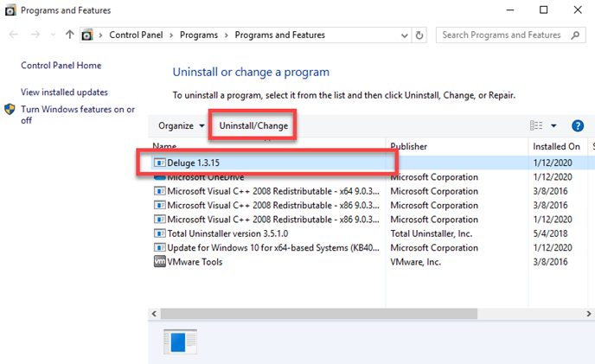Maximize the Programs and Features window

click(544, 10)
